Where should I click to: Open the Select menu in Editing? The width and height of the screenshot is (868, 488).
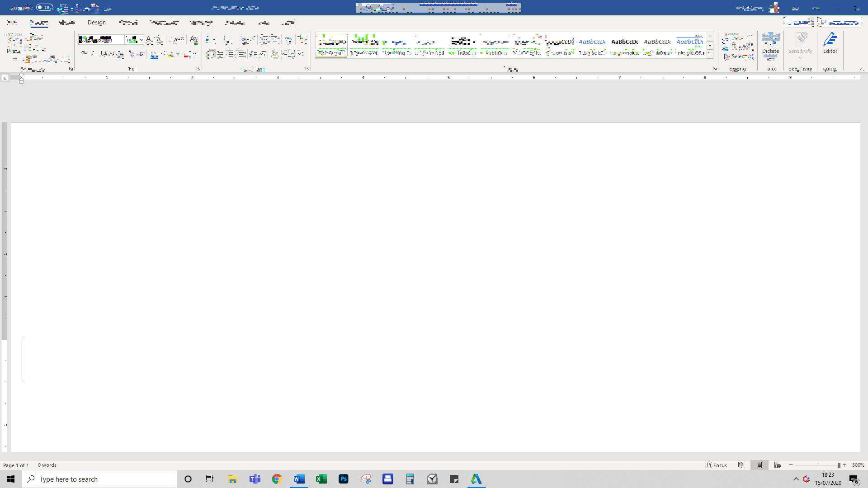coord(738,56)
